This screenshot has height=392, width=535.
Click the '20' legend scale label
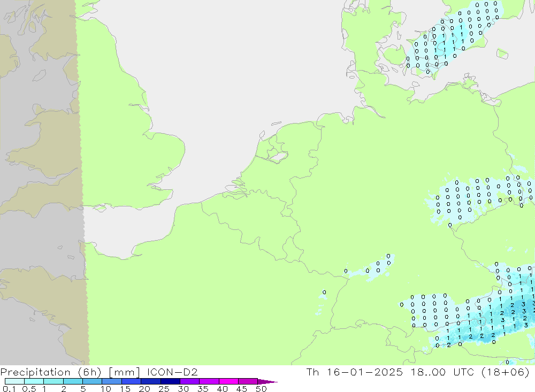click(x=144, y=389)
